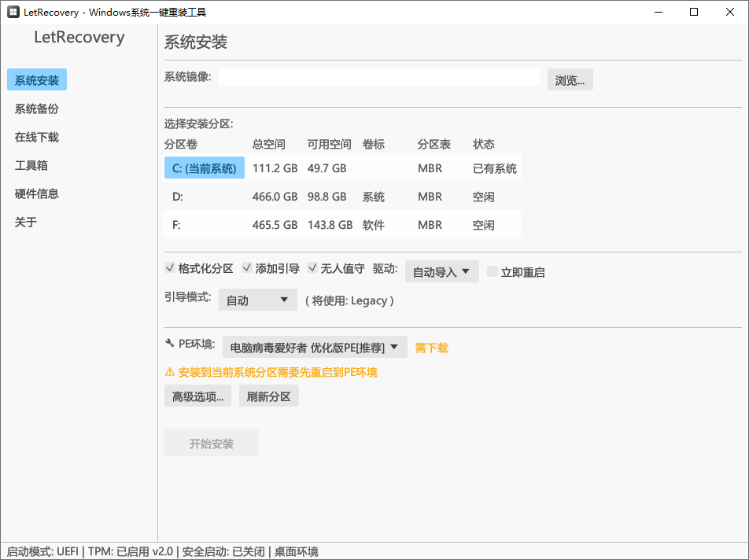The width and height of the screenshot is (749, 560).
Task: Open the PE环境 selection dropdown
Action: pos(315,346)
